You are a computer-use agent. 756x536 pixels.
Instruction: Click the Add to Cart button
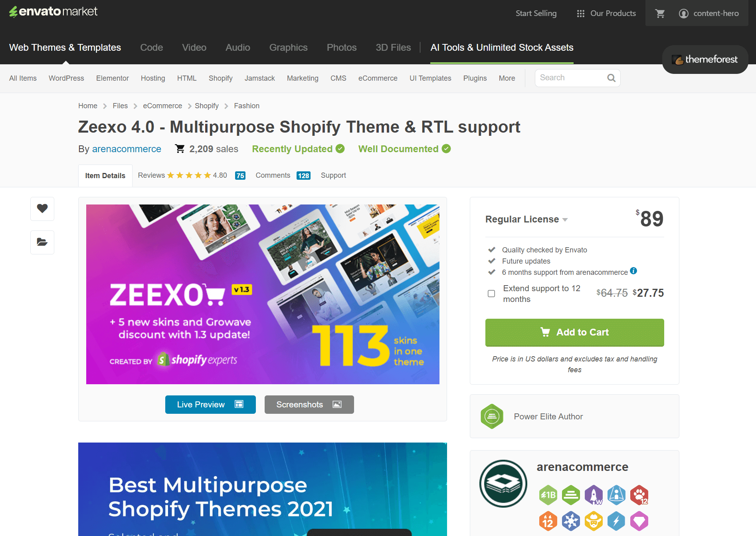point(574,332)
